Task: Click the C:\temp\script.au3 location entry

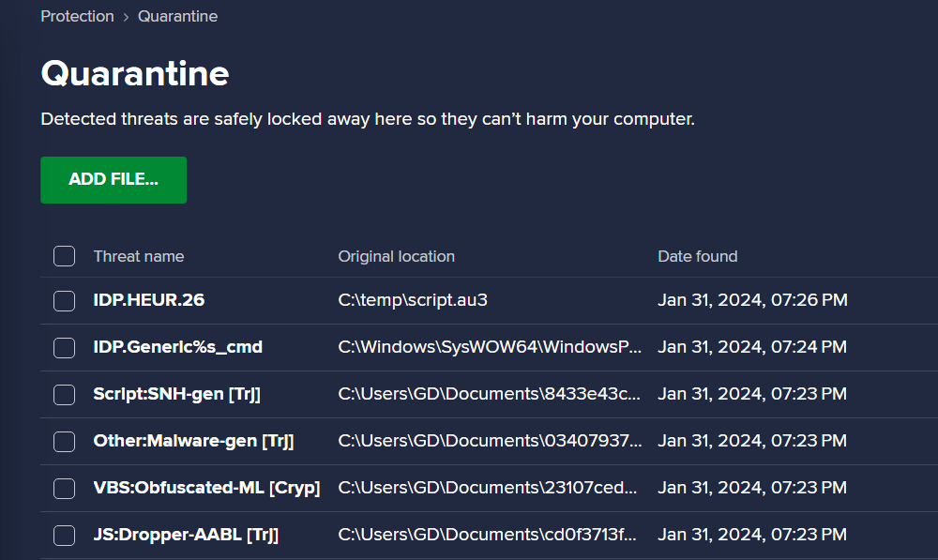Action: [413, 300]
